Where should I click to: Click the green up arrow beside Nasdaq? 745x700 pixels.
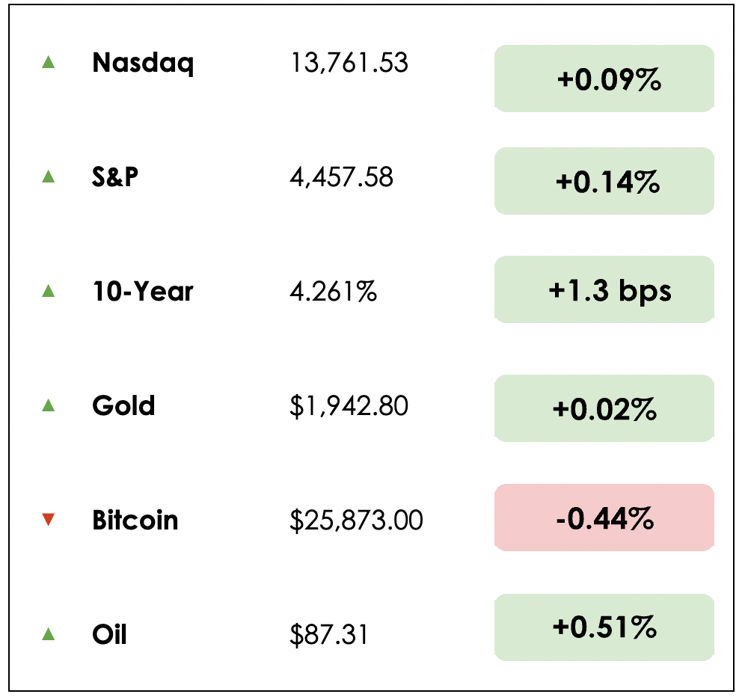pyautogui.click(x=49, y=63)
